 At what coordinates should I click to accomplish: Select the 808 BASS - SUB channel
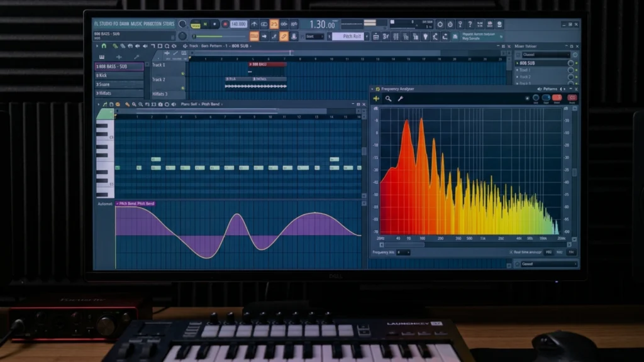click(x=119, y=66)
